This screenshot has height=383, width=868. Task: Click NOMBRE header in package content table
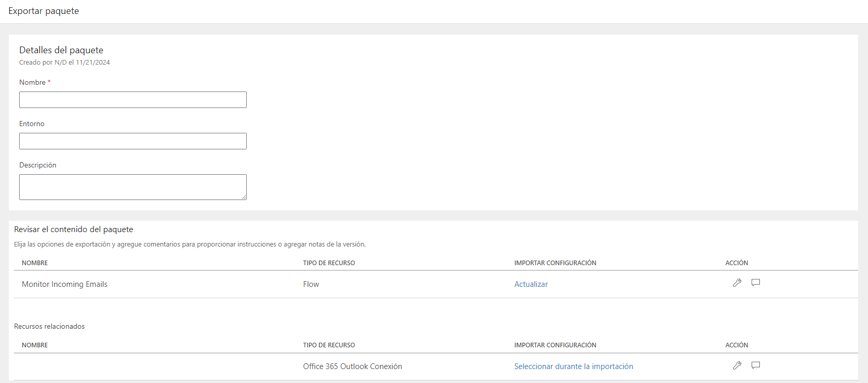tap(35, 263)
